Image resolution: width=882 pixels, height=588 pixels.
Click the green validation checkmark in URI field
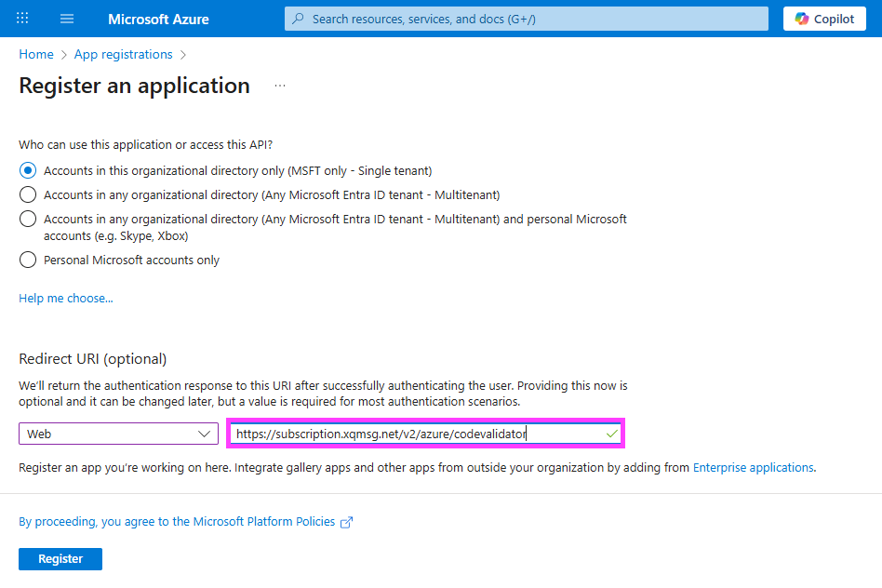pos(611,434)
